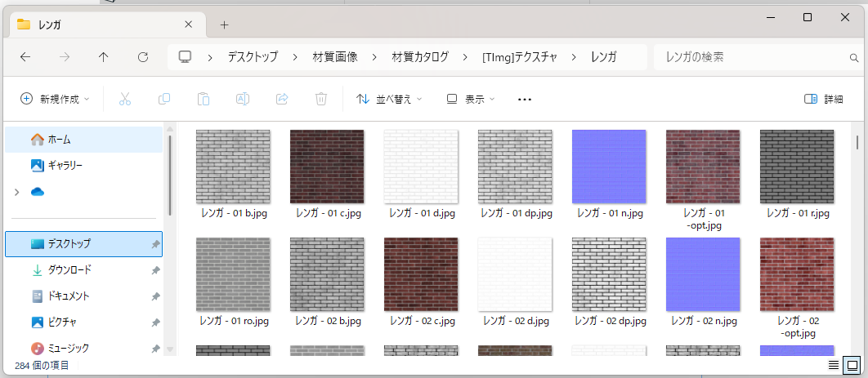Select thumbnail レンガ - 01 b.jpg
This screenshot has width=868, height=378.
click(233, 167)
